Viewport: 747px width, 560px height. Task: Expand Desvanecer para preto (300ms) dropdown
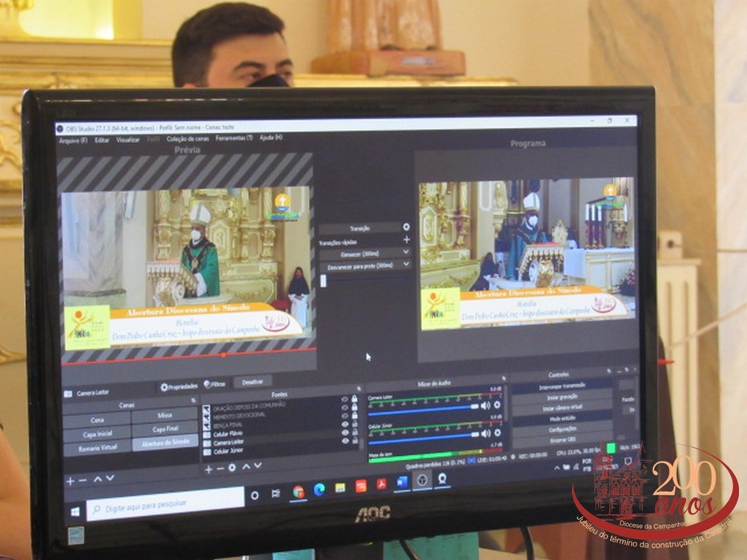click(407, 265)
